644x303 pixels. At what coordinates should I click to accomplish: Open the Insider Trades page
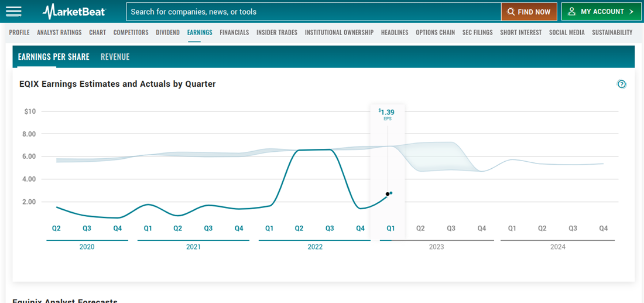point(277,32)
